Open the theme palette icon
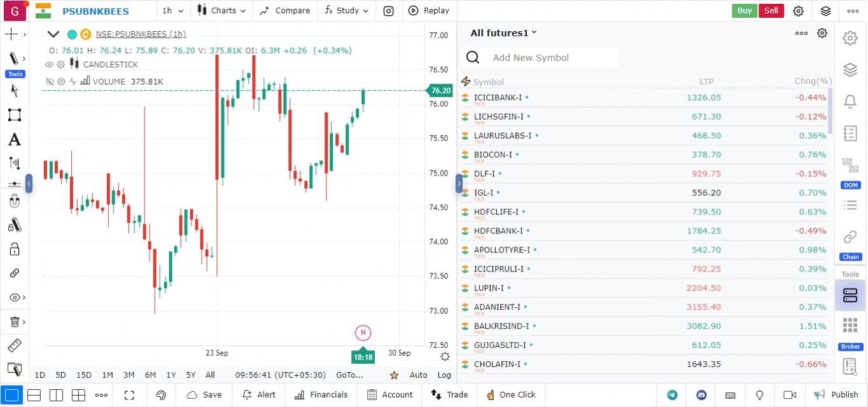This screenshot has height=407, width=868. (161, 395)
